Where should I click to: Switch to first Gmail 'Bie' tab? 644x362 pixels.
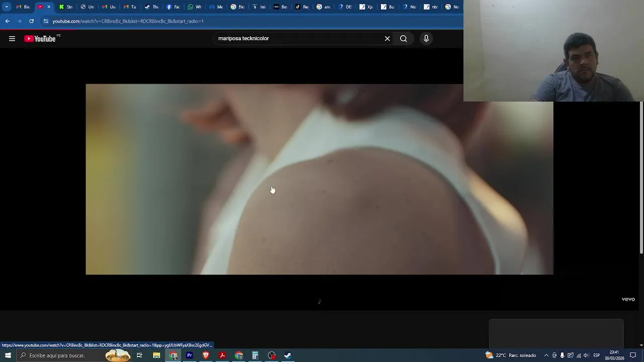pyautogui.click(x=23, y=7)
